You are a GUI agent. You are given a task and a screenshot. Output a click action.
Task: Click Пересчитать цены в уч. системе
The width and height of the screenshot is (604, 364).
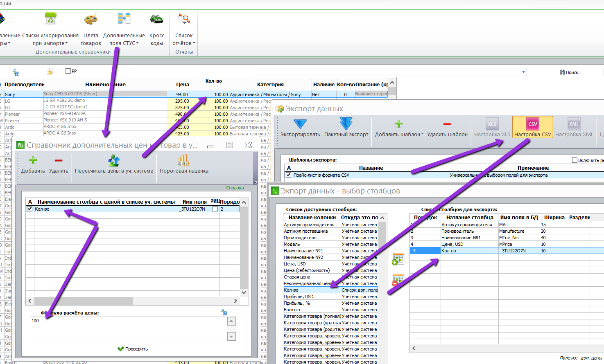click(x=114, y=164)
